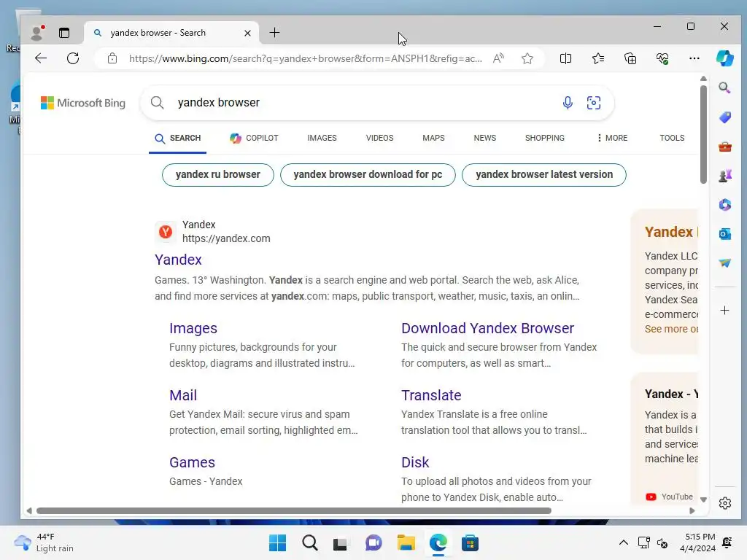Close the yandex browser search tab

pos(247,33)
